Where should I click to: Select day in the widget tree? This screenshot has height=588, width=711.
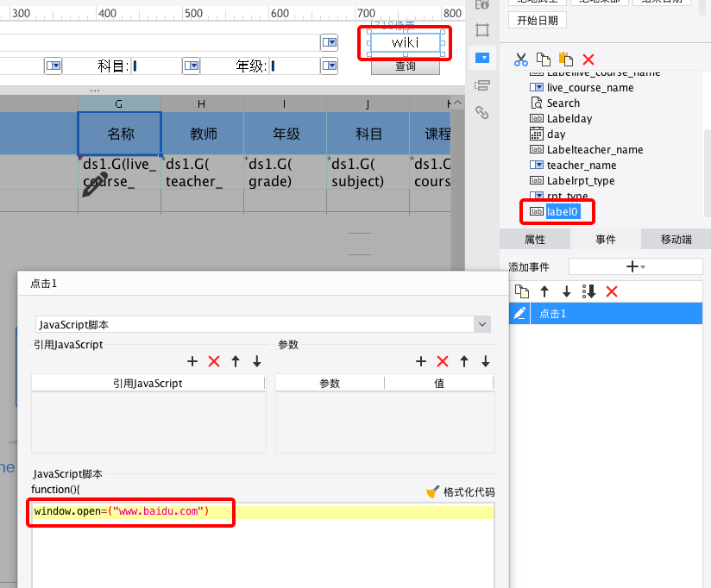tap(556, 134)
